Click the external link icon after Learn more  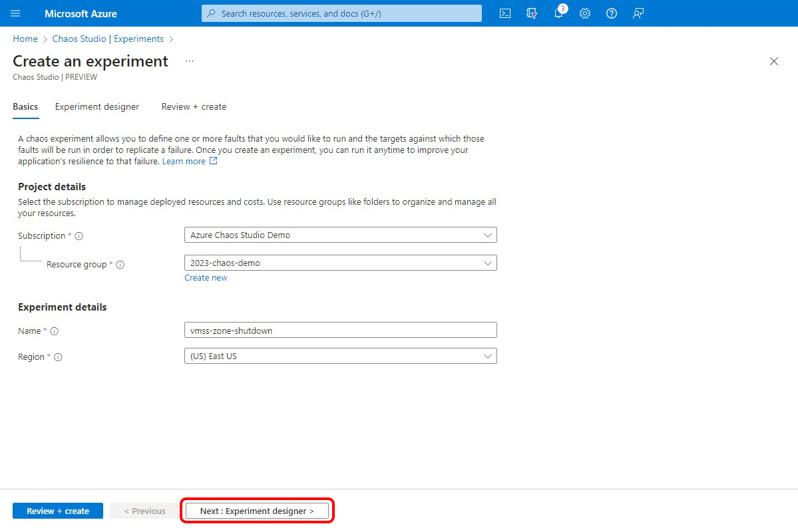point(214,161)
